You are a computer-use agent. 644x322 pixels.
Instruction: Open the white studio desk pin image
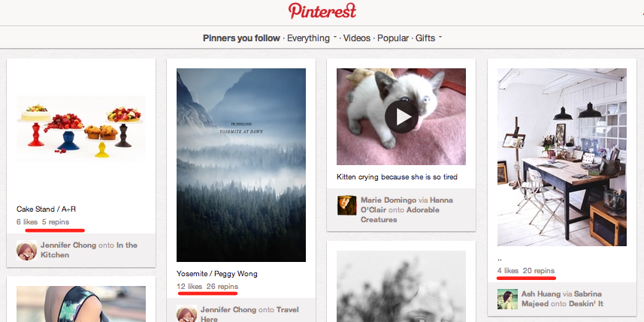(x=562, y=157)
